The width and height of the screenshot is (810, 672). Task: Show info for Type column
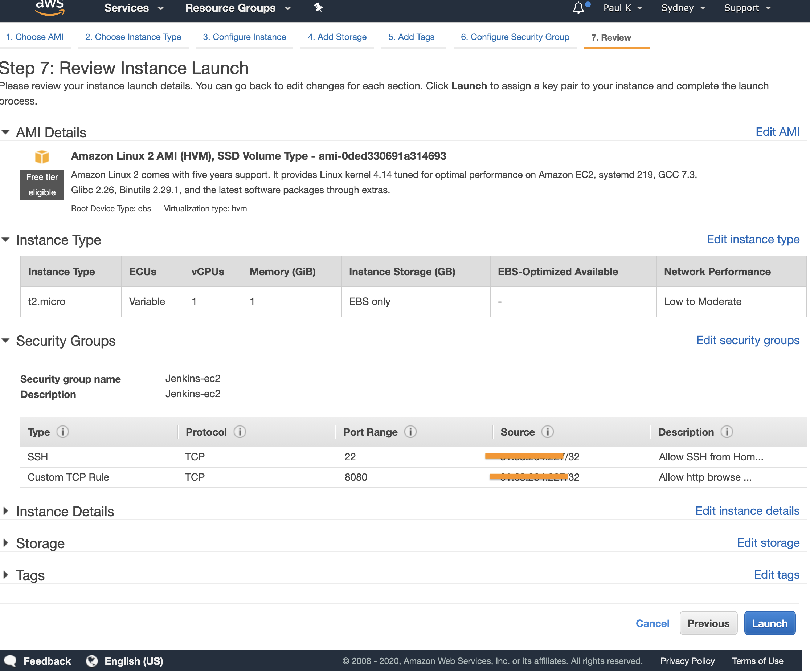[62, 432]
